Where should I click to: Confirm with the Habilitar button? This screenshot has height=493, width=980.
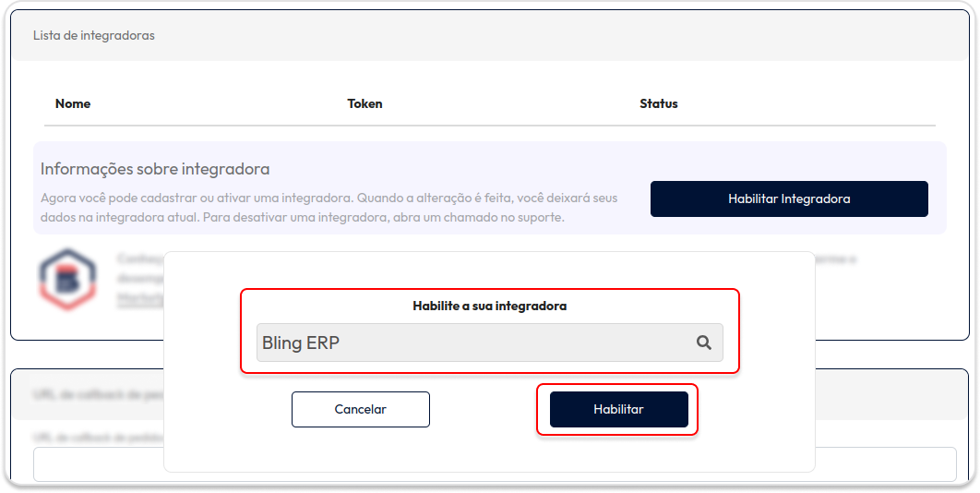tap(619, 410)
